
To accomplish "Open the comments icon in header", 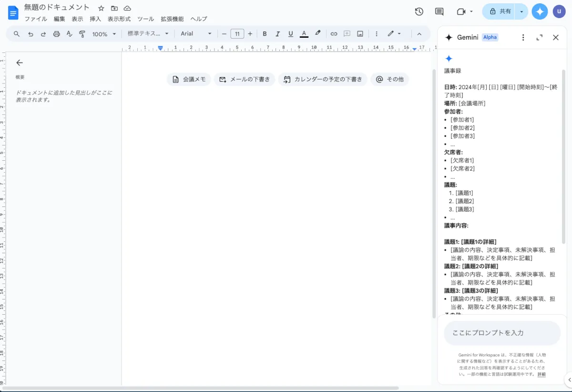I will tap(439, 11).
